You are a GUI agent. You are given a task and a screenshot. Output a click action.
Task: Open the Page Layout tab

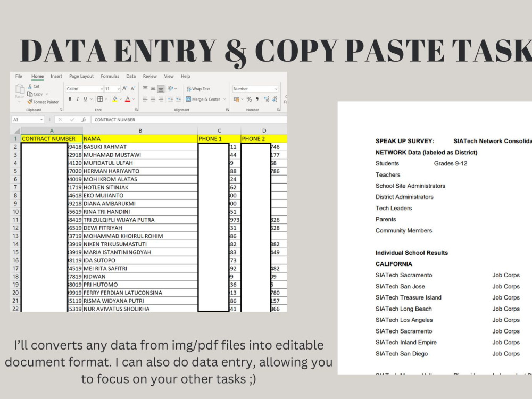[81, 76]
